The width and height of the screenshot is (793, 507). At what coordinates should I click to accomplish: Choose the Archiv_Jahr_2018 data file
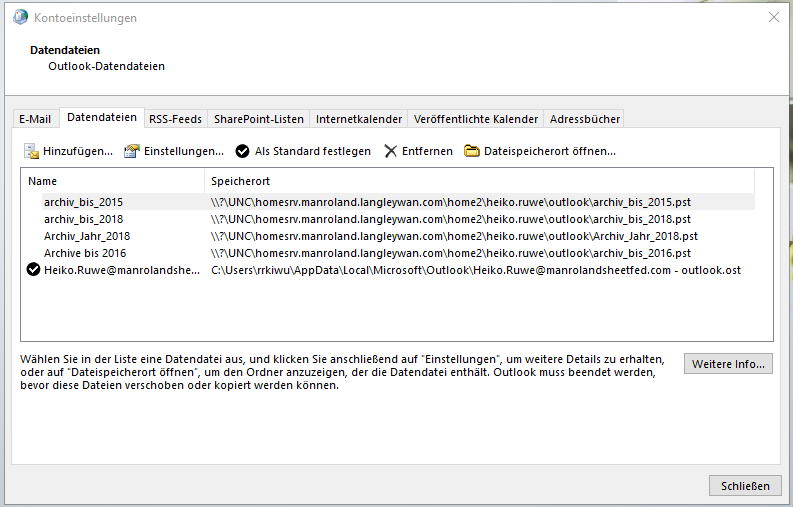tap(86, 236)
